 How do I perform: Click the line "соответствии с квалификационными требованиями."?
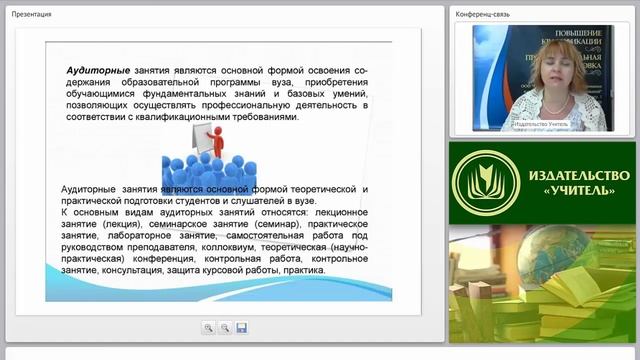coord(182,117)
